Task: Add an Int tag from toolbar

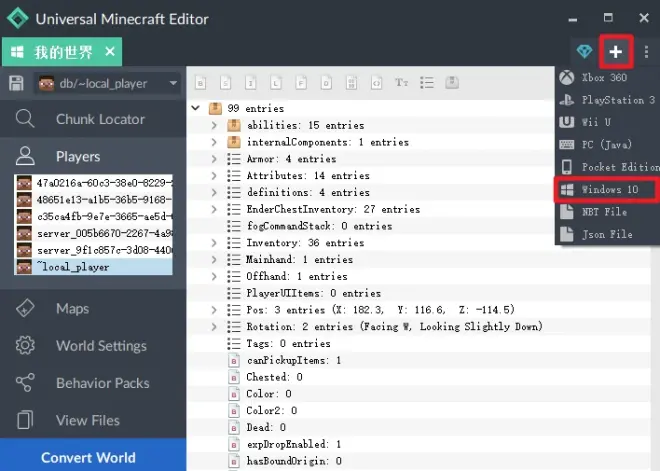Action: pyautogui.click(x=251, y=82)
